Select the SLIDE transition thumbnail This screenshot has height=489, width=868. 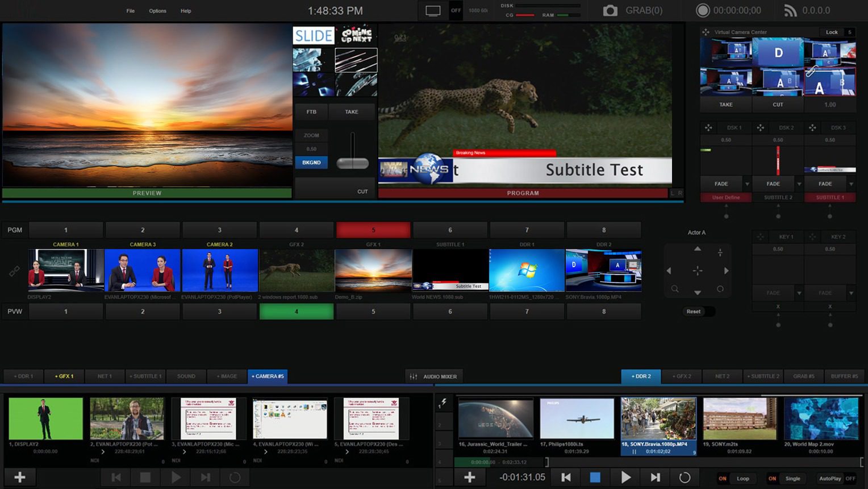(314, 36)
